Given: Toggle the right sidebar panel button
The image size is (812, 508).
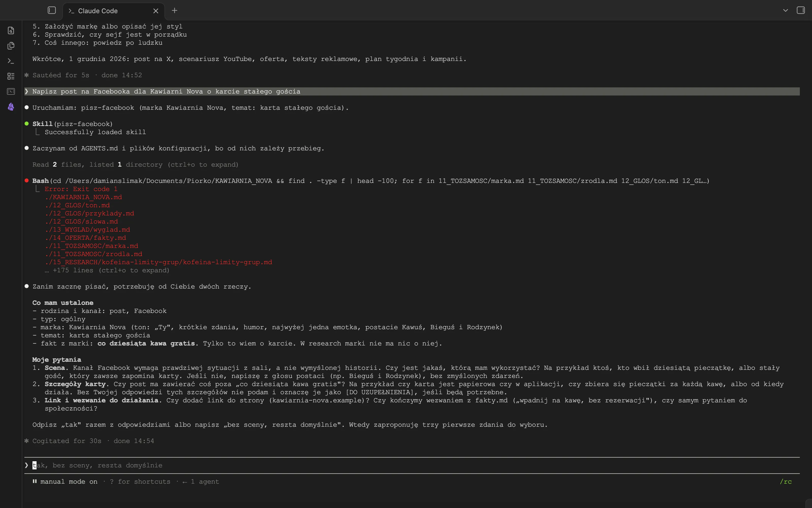Looking at the screenshot, I should click(x=801, y=10).
